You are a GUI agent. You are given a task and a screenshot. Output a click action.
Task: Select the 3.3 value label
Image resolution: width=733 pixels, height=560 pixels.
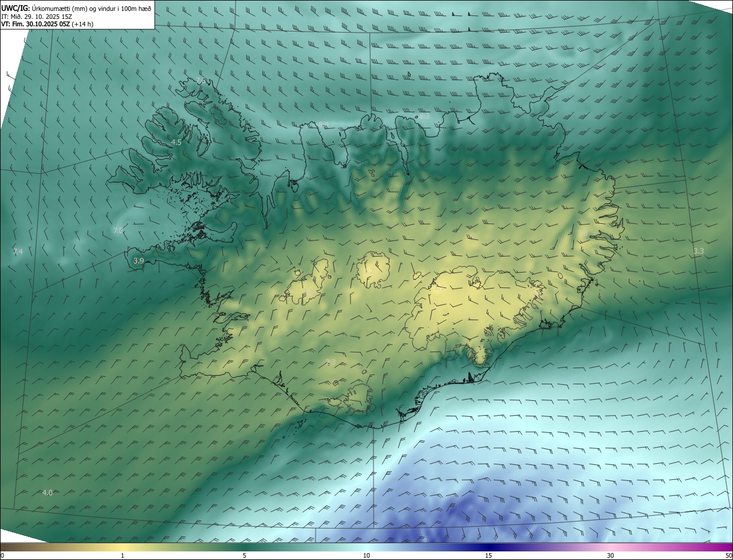(699, 251)
